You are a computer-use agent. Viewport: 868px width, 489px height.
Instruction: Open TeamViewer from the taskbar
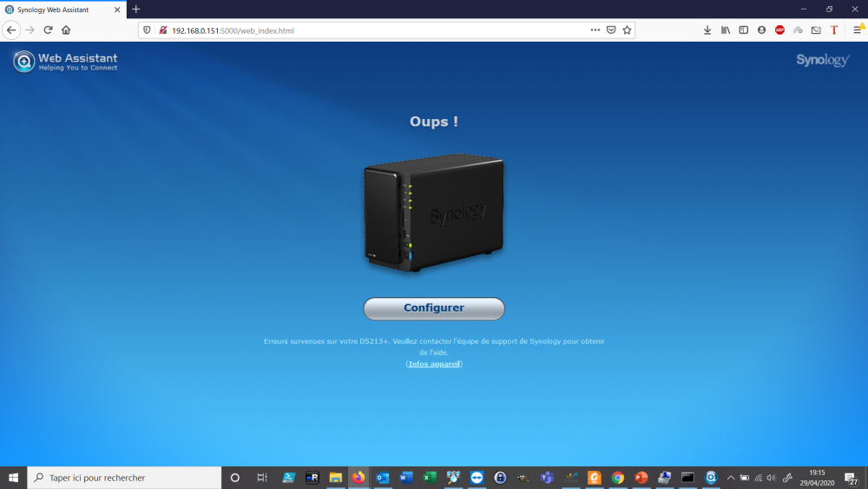click(x=477, y=478)
